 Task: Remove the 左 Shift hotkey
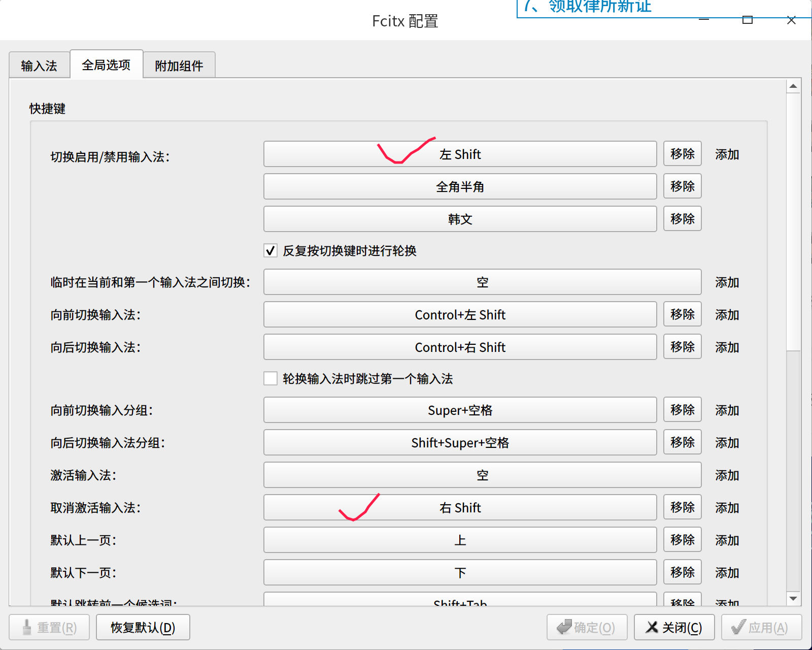click(x=683, y=154)
